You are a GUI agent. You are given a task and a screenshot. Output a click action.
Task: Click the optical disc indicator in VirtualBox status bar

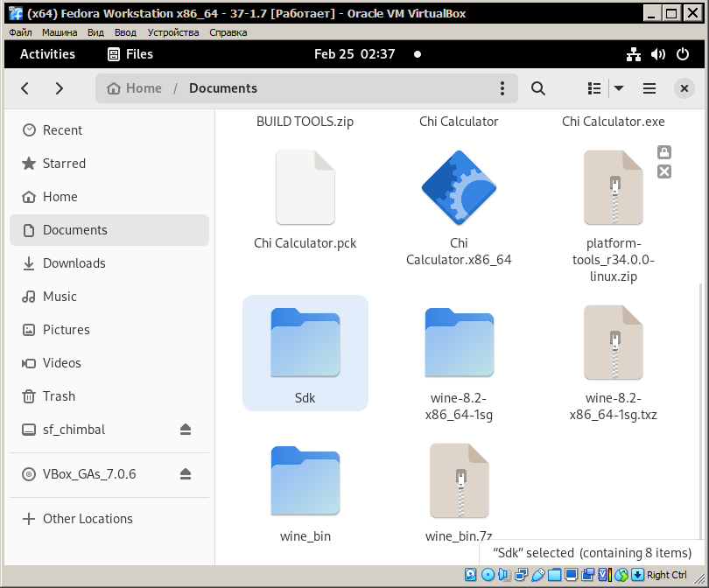488,575
